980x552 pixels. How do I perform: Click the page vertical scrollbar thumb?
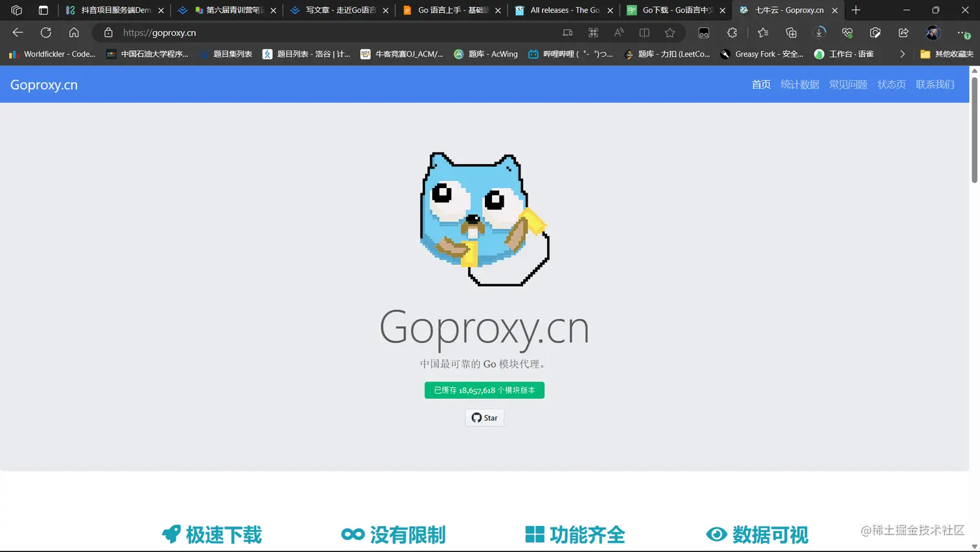[x=974, y=128]
